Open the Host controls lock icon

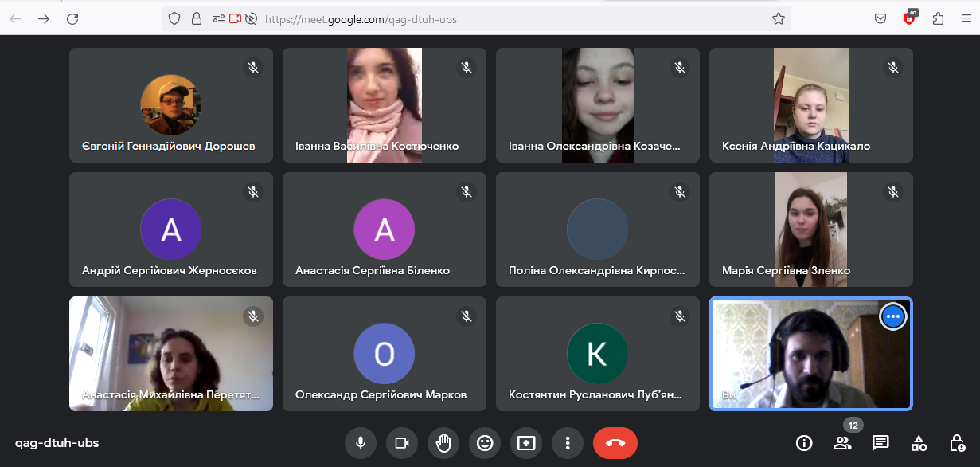[x=958, y=443]
